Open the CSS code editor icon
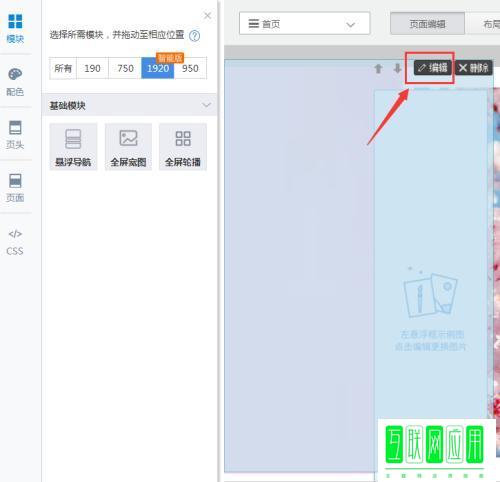This screenshot has height=482, width=500. point(15,242)
